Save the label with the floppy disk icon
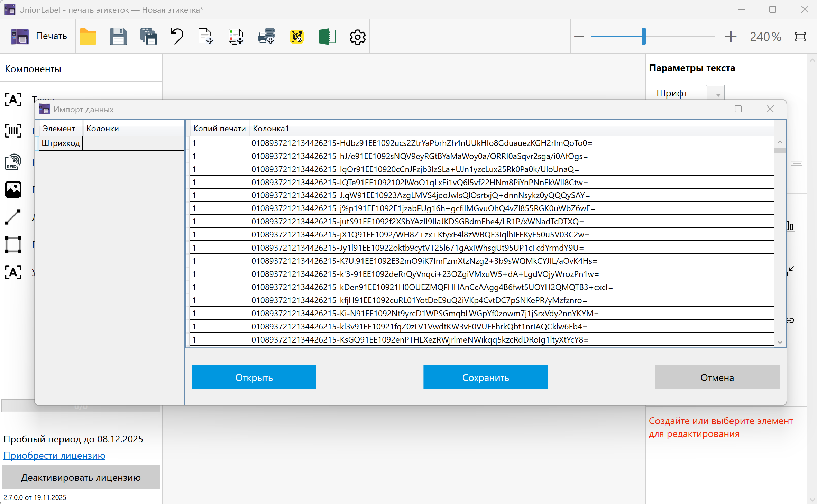Image resolution: width=817 pixels, height=504 pixels. tap(118, 37)
